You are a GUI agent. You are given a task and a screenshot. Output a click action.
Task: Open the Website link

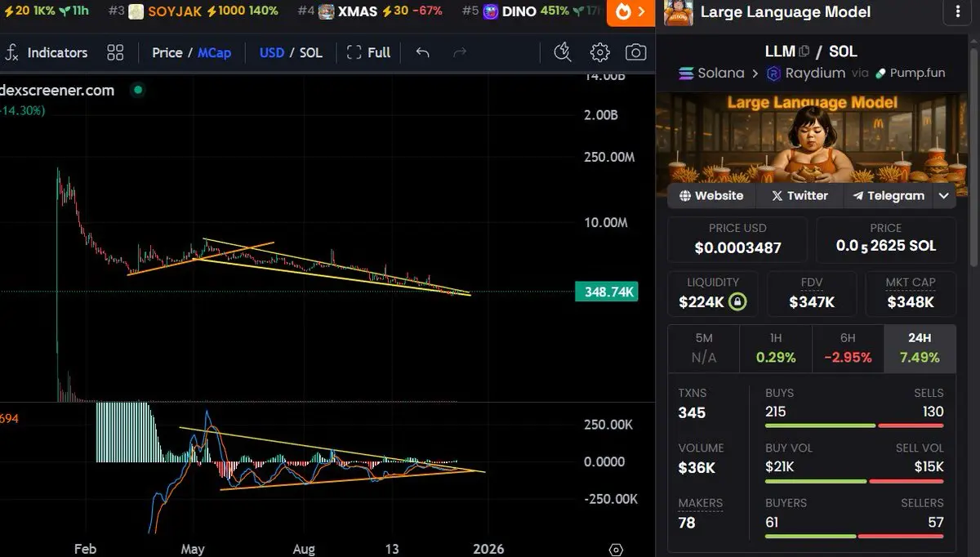pyautogui.click(x=710, y=196)
